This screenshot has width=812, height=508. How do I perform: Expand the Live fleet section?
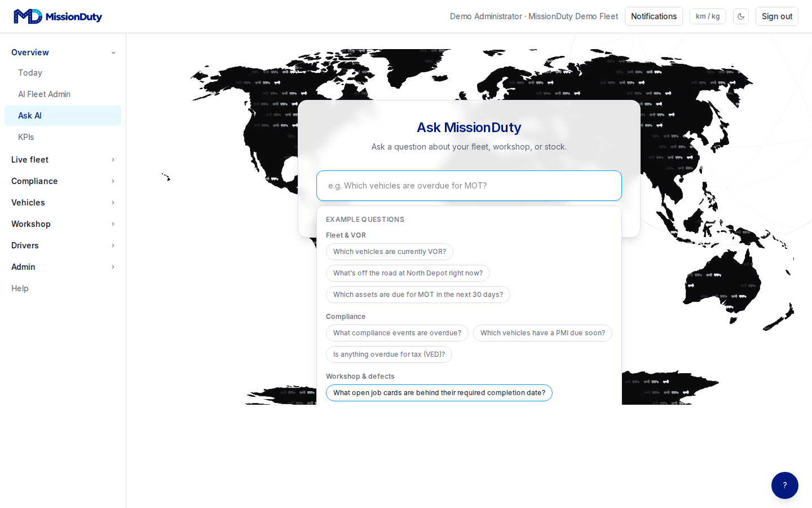pos(63,160)
